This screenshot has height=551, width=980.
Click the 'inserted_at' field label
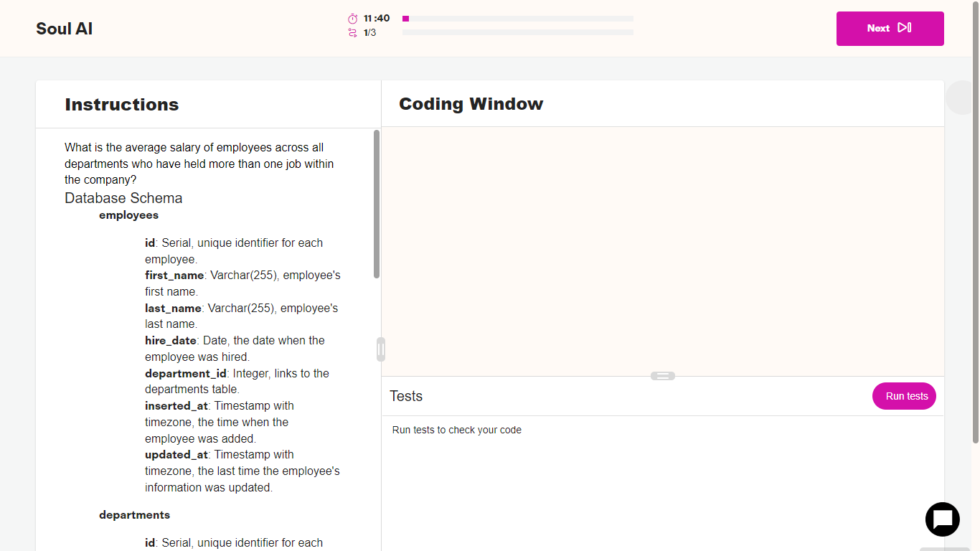(x=176, y=406)
